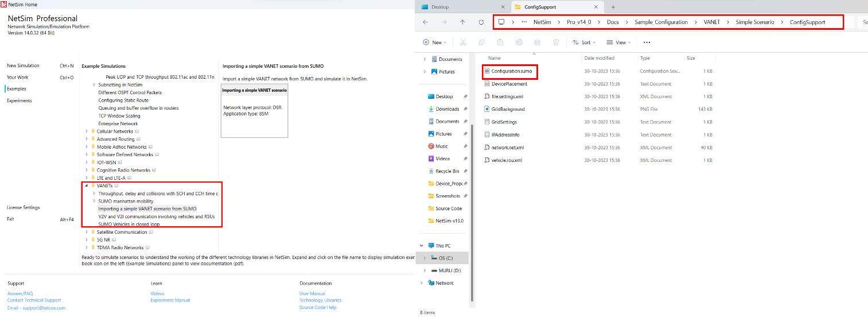Expand the 5G NR folder

click(x=87, y=240)
